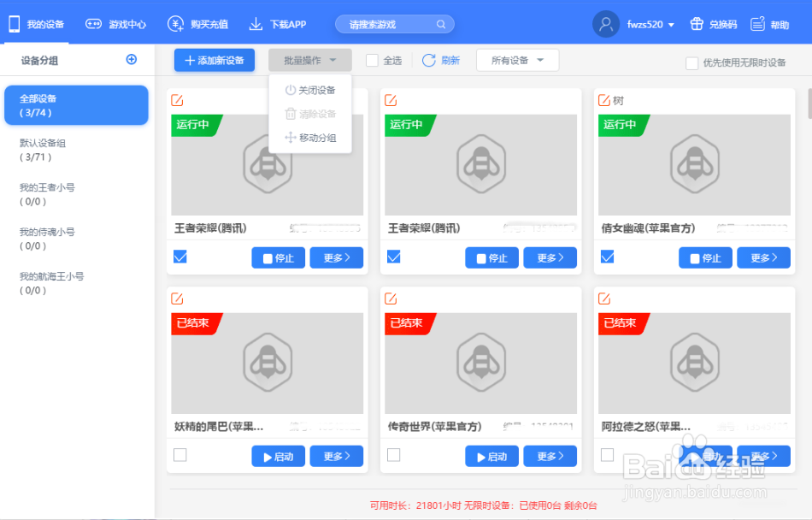Click the plus icon beside 设备分组
This screenshot has height=520, width=812.
(131, 60)
